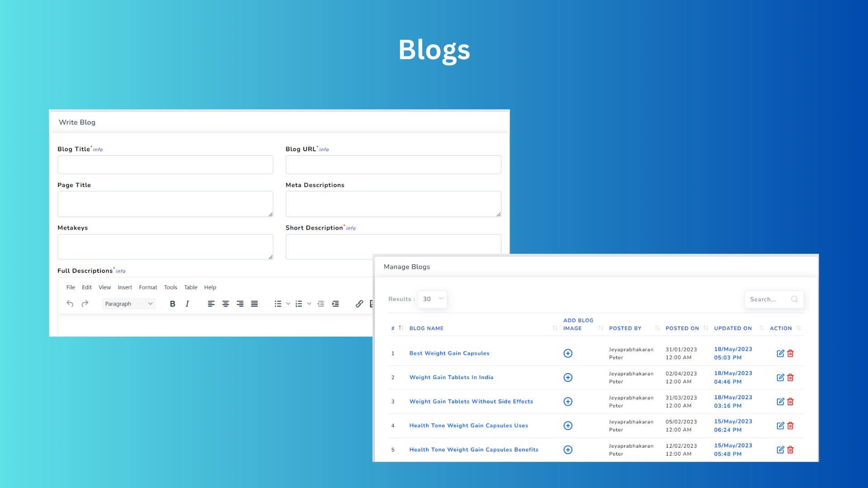Expand the bullet list style chevron
This screenshot has height=488, width=868.
click(288, 304)
